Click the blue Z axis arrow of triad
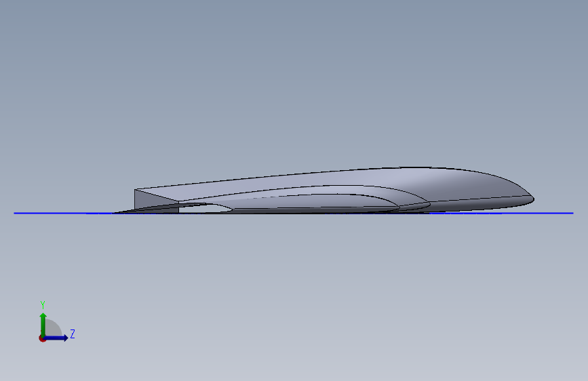The width and height of the screenshot is (588, 381). pos(56,338)
